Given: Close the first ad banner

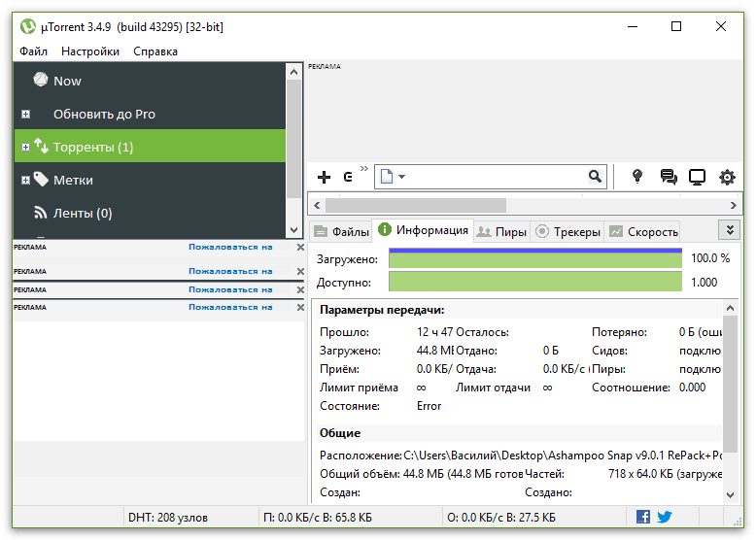Looking at the screenshot, I should [x=300, y=247].
